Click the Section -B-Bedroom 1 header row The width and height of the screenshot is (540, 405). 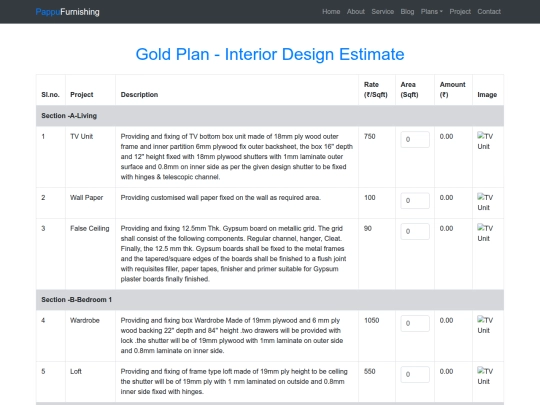click(x=270, y=300)
